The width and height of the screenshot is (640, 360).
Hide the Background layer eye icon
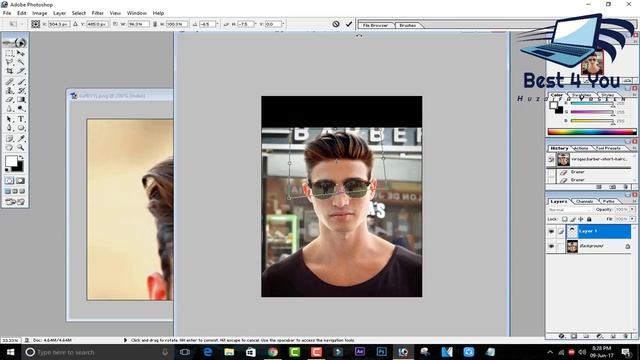pos(551,247)
